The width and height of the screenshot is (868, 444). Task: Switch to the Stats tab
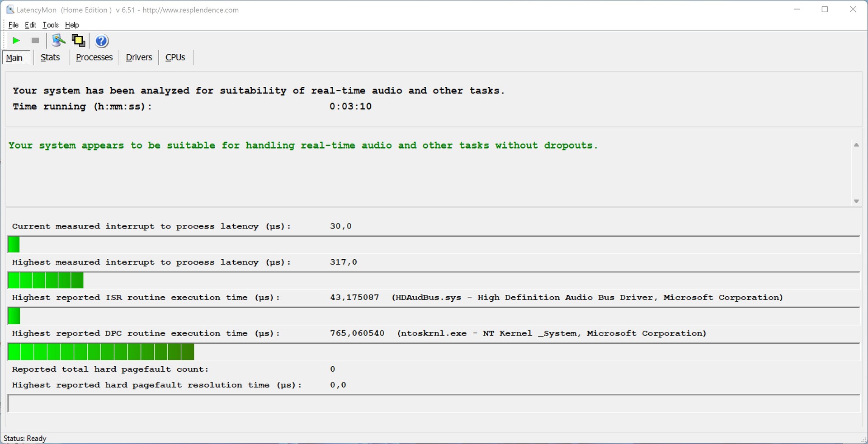[x=50, y=57]
